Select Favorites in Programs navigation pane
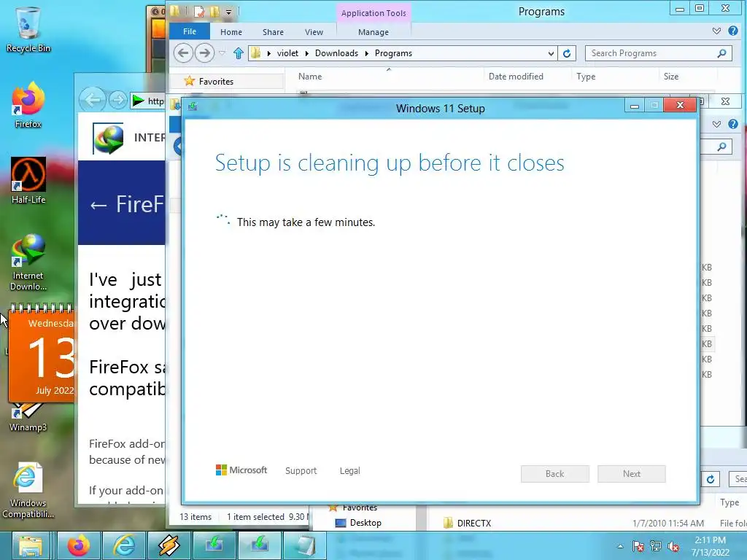747x560 pixels. click(216, 82)
